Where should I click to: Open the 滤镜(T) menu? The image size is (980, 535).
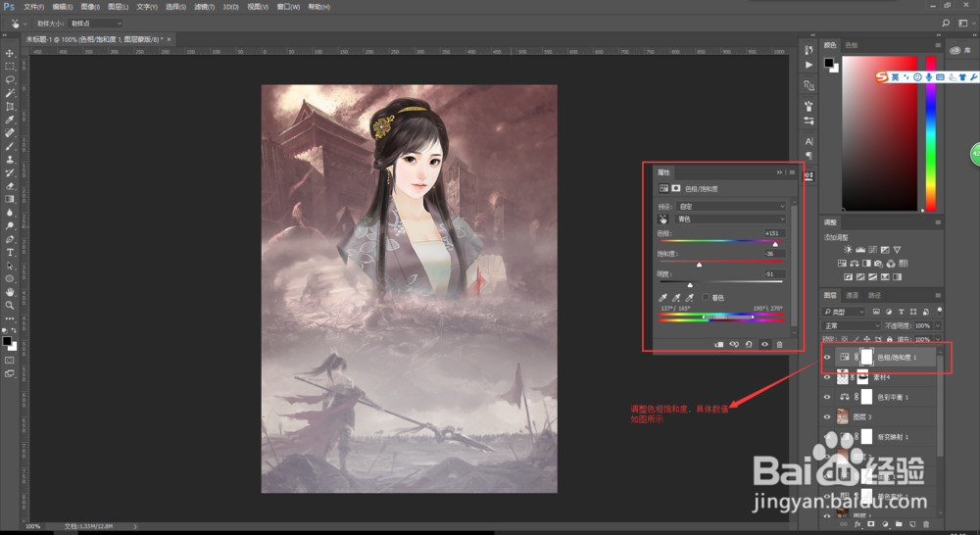[x=204, y=7]
